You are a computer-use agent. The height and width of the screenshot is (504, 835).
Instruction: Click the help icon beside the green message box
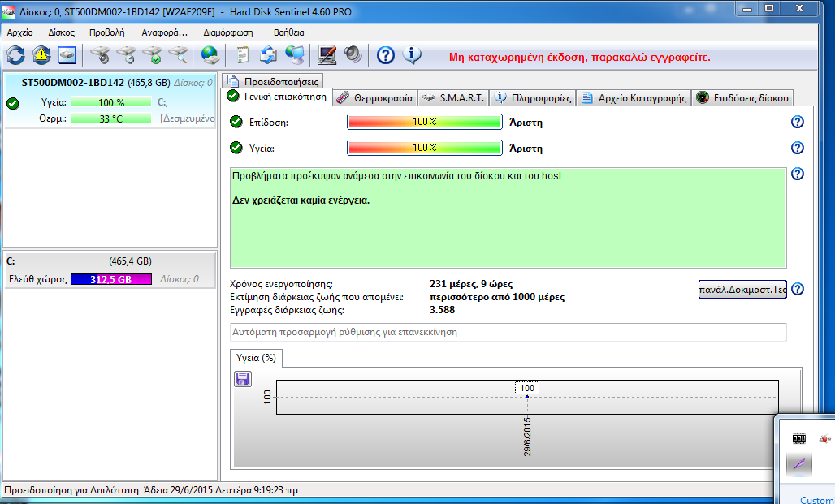click(797, 174)
